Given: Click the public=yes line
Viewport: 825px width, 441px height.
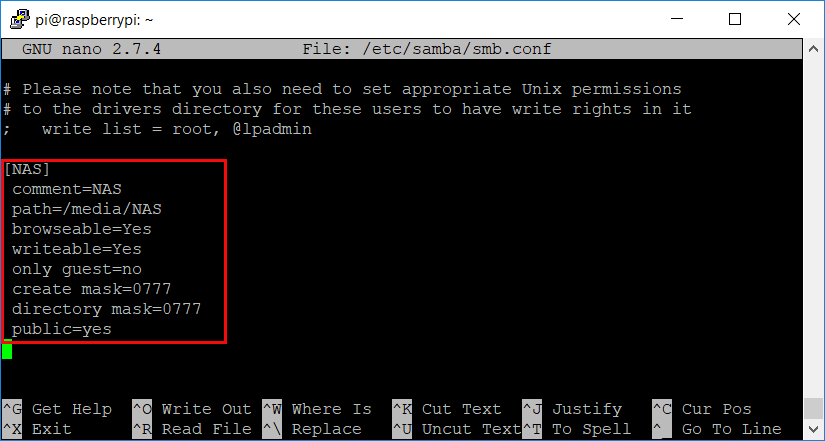Looking at the screenshot, I should (x=62, y=329).
